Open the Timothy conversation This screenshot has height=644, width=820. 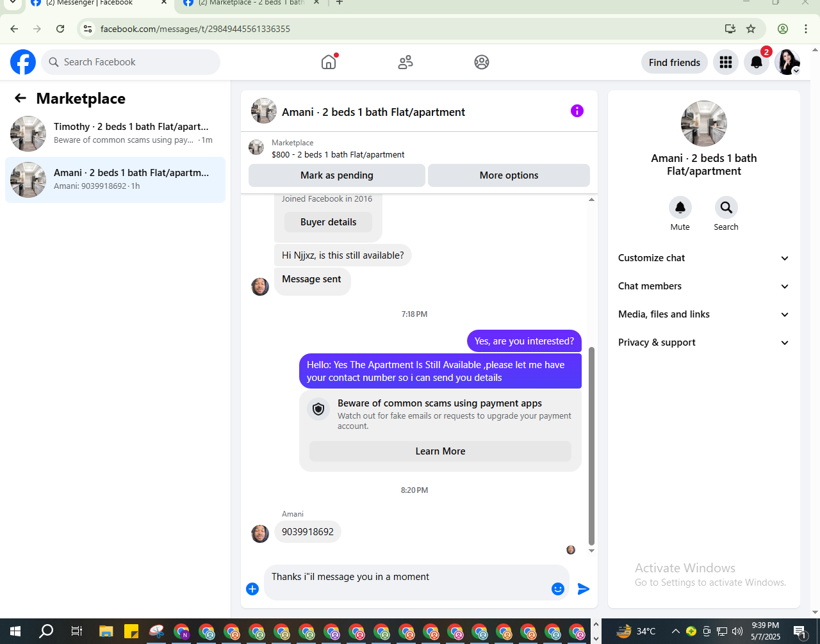click(115, 133)
